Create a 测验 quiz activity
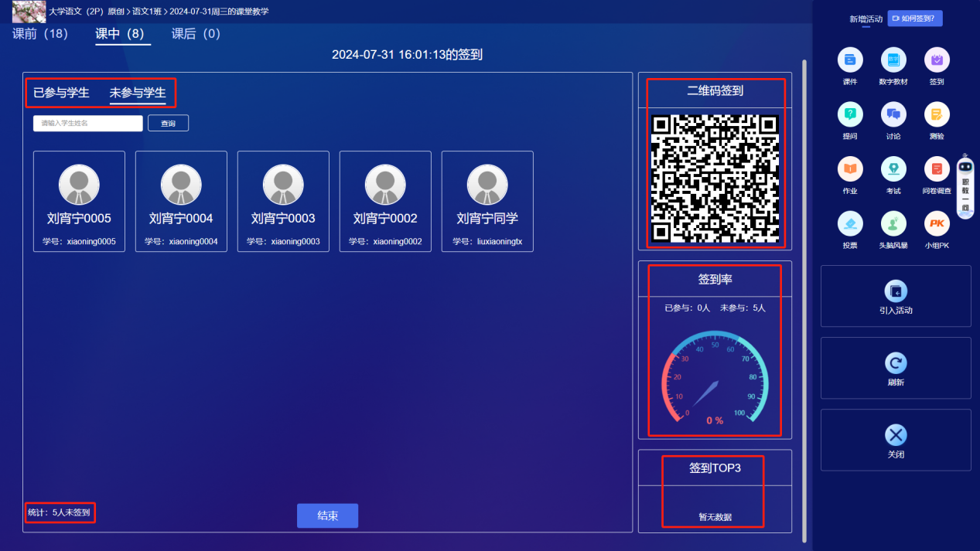 [x=937, y=115]
